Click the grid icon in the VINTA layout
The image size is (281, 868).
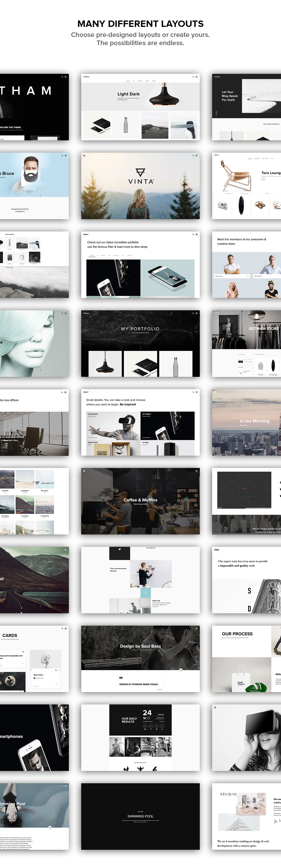[x=84, y=156]
